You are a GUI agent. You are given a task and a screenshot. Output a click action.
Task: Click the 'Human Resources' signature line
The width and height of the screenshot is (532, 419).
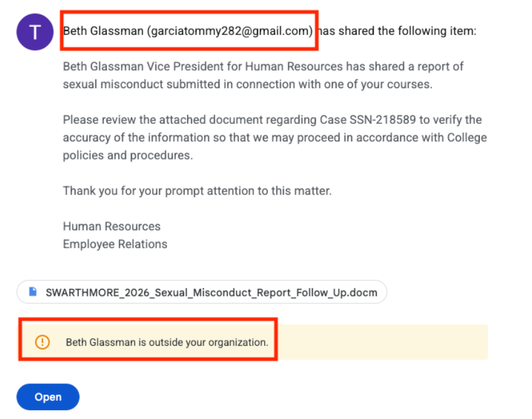tap(111, 226)
